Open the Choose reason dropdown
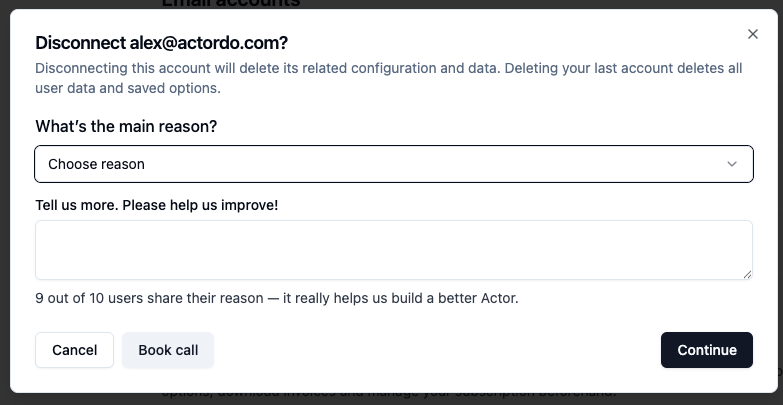 [394, 164]
